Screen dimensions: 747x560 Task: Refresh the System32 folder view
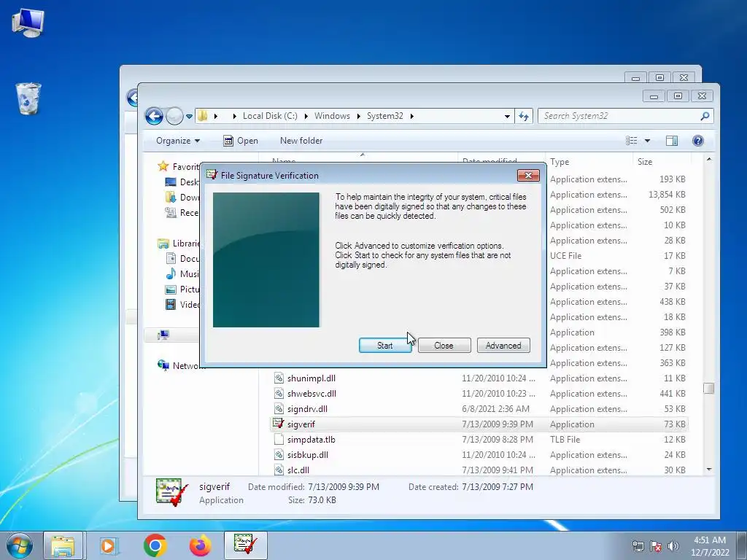524,116
